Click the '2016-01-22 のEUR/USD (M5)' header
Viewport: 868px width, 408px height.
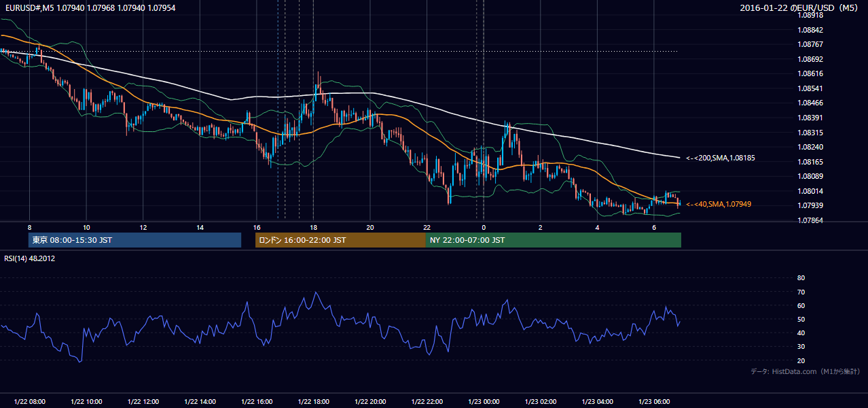[x=800, y=7]
